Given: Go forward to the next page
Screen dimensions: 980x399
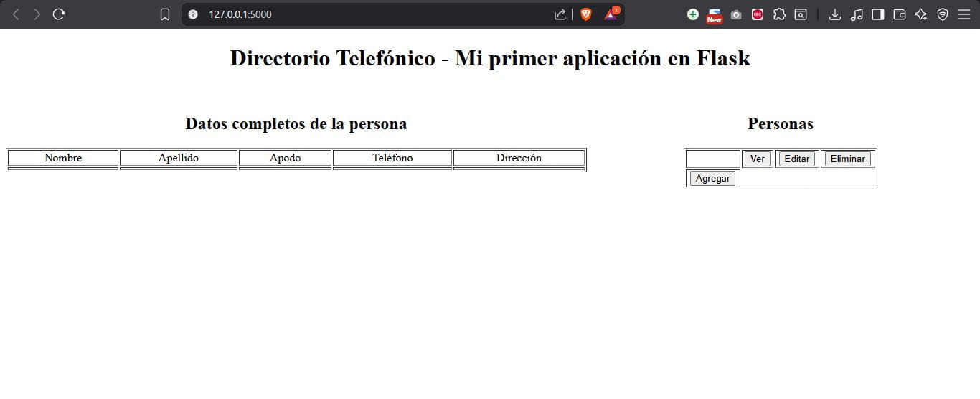Looking at the screenshot, I should click(x=37, y=14).
